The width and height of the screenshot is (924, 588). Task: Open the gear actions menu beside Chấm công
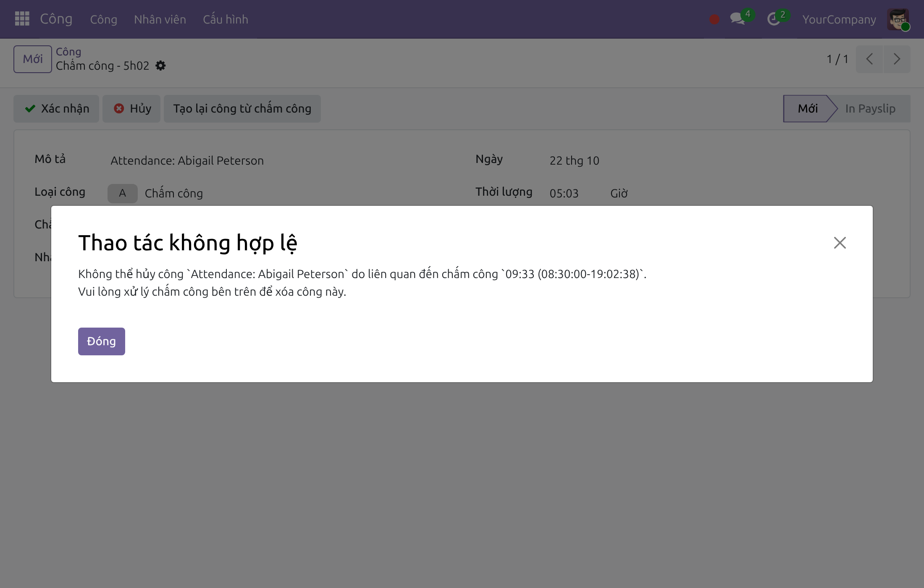point(160,66)
